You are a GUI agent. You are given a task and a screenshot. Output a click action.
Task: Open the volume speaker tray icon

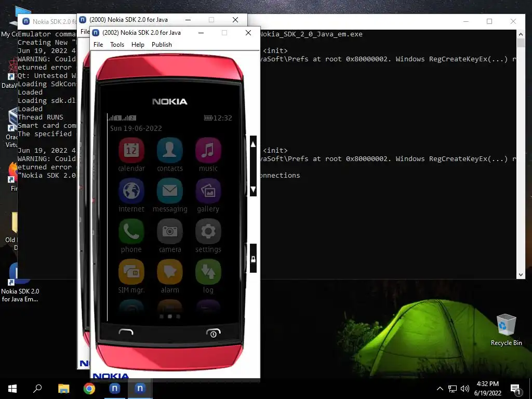point(465,389)
